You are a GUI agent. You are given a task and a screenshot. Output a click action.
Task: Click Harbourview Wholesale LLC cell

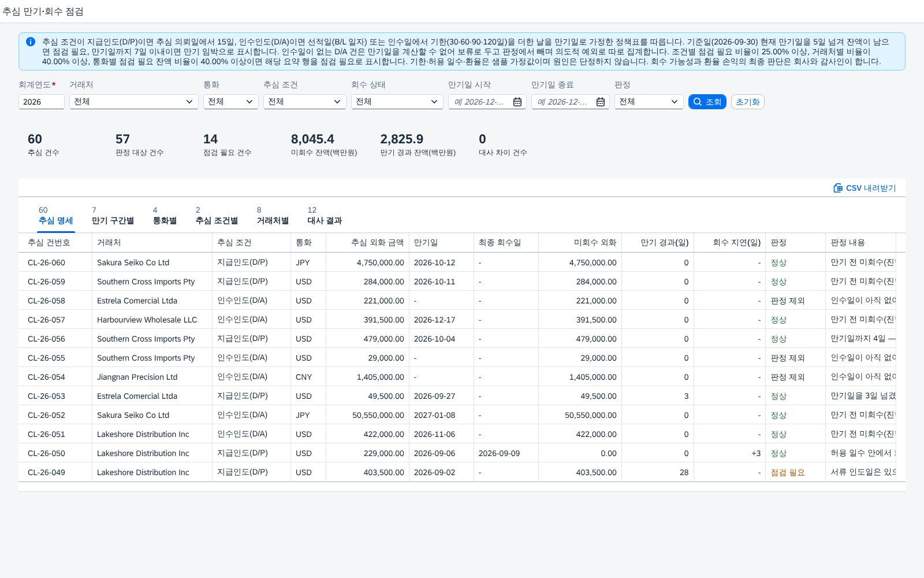tap(147, 320)
